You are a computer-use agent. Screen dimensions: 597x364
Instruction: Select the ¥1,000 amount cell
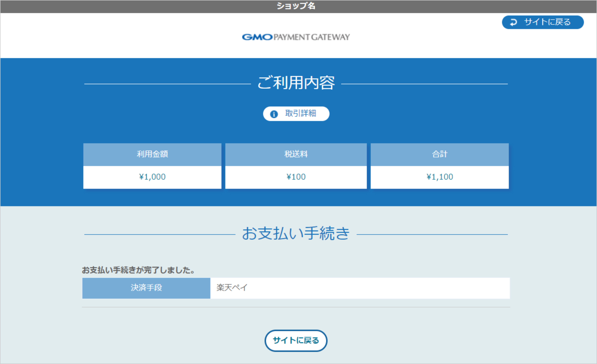(152, 177)
